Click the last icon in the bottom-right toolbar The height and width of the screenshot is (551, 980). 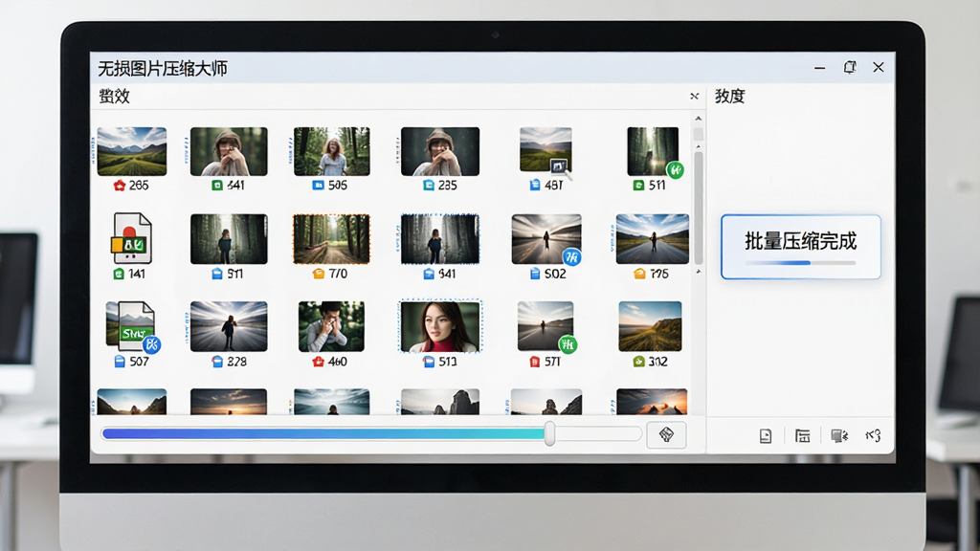point(873,435)
